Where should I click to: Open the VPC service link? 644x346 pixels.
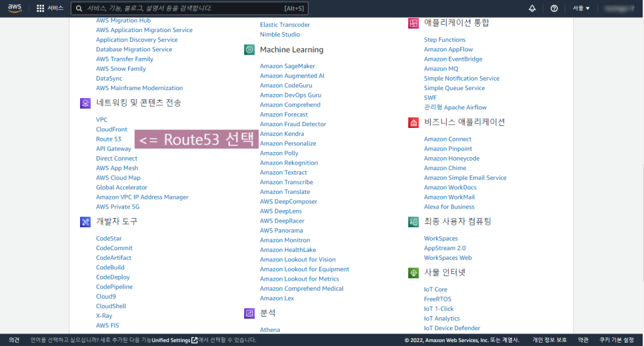coord(101,119)
